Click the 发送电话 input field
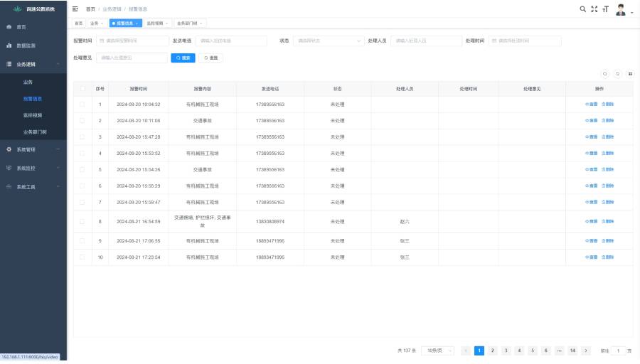 231,41
